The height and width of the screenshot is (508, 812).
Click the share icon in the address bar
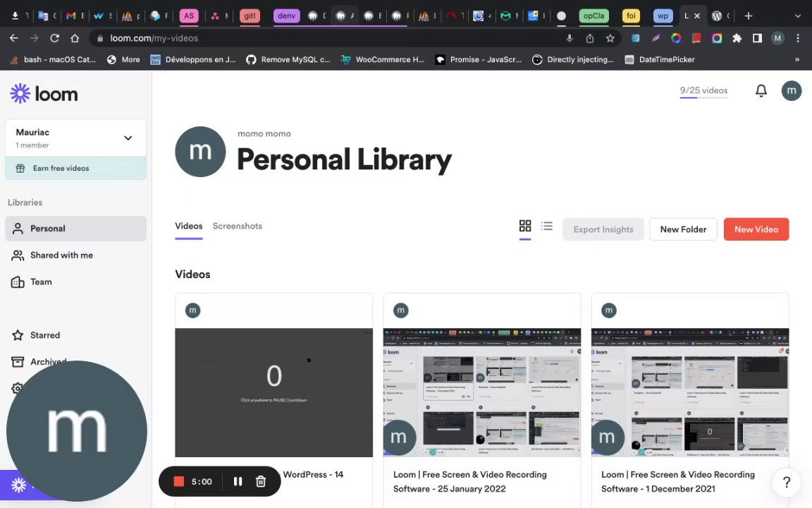pos(590,38)
